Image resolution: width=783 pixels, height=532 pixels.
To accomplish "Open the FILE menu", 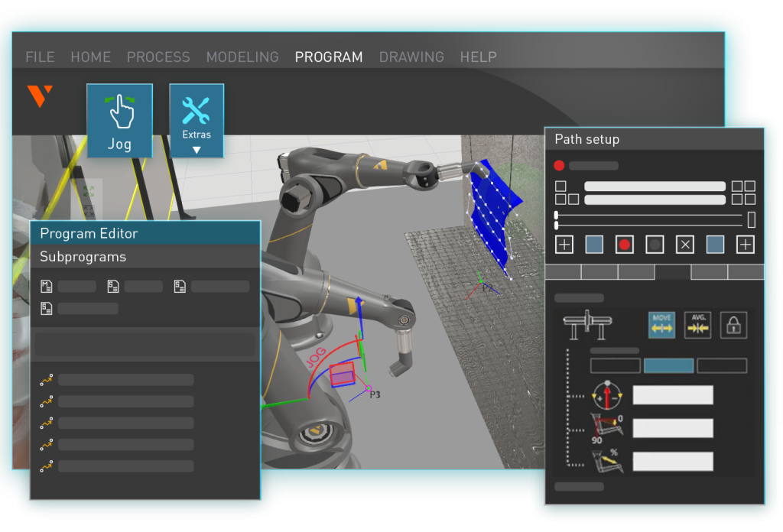I will (x=40, y=57).
